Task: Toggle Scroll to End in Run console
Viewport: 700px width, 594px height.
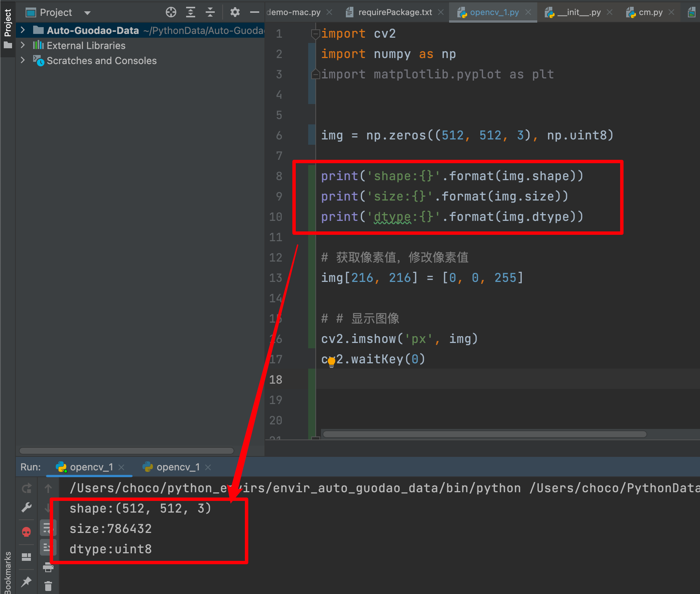Action: [48, 547]
